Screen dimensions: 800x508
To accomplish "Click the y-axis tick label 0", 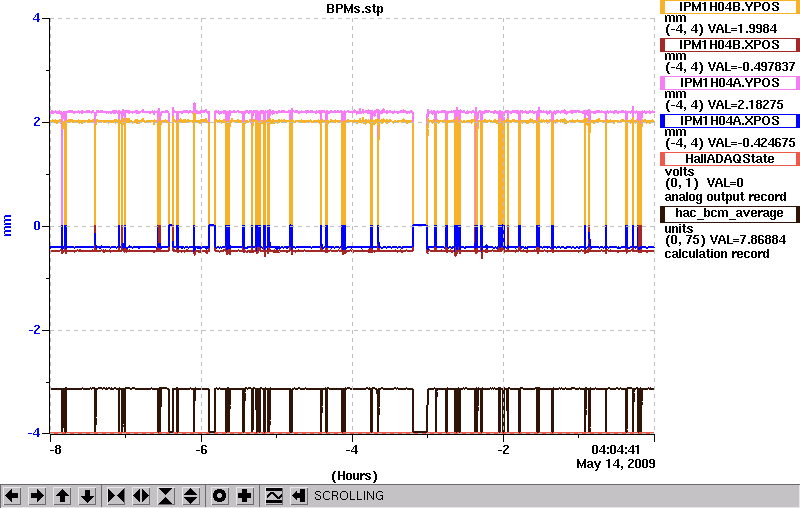I will [x=37, y=226].
